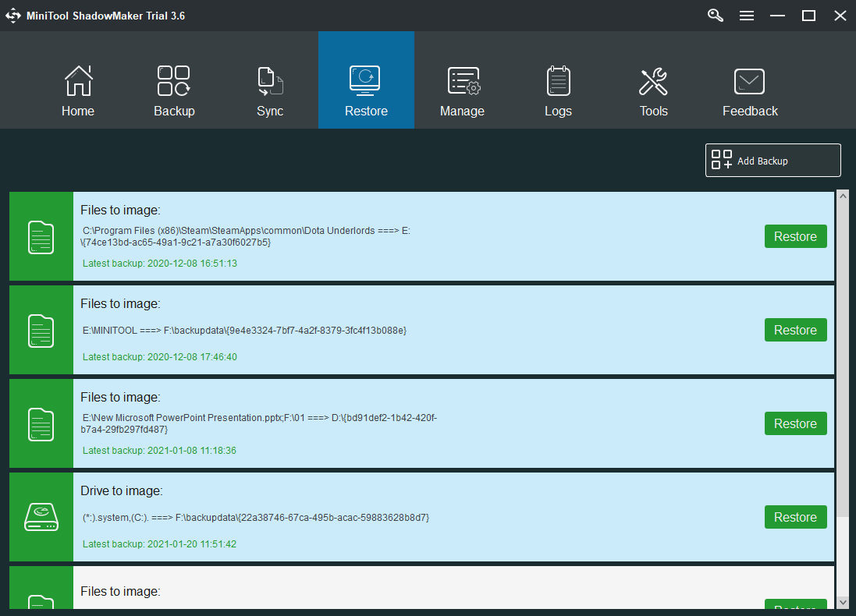The image size is (856, 616).
Task: Click file icon of Dota Underlords backup
Action: pos(41,237)
